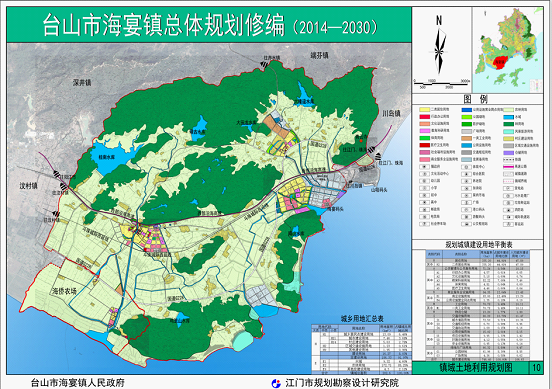Select the purple storage land legend swatch
This screenshot has width=552, height=389.
pyautogui.click(x=508, y=153)
